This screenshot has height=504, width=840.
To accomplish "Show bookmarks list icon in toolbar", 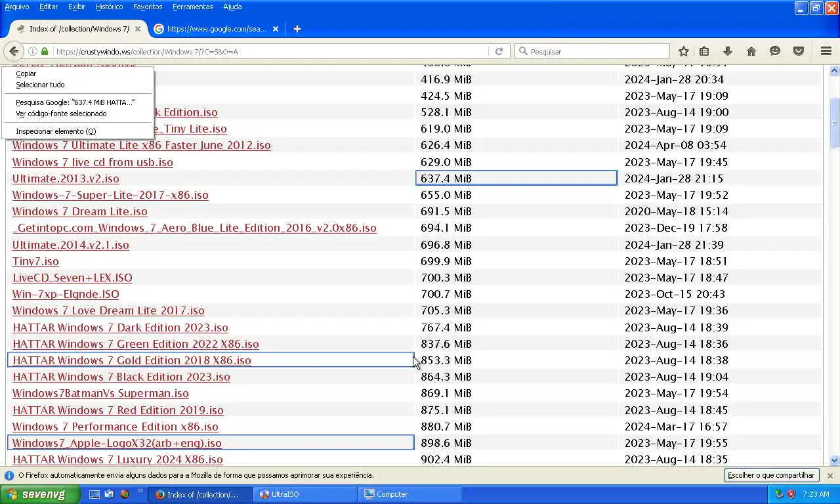I will [704, 51].
